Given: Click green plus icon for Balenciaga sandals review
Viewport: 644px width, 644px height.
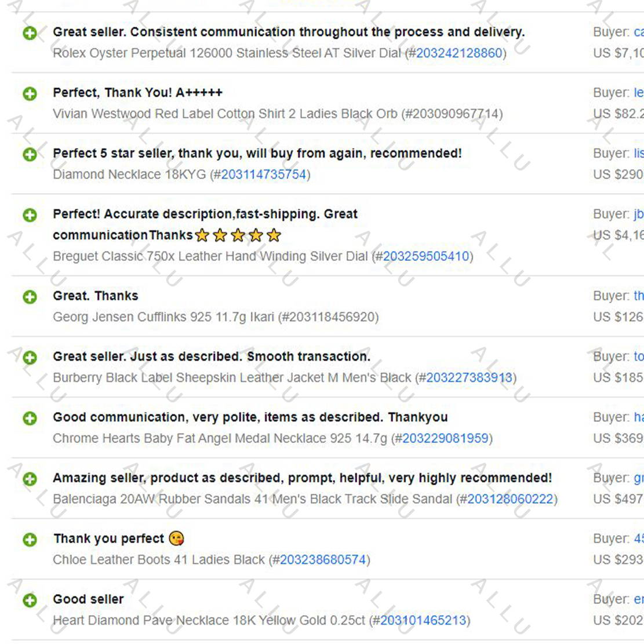Looking at the screenshot, I should pyautogui.click(x=30, y=479).
